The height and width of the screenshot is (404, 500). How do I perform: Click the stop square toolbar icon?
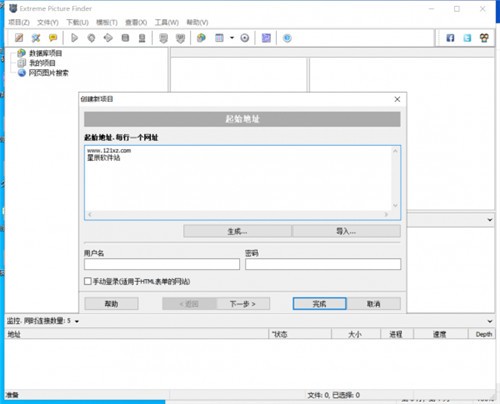click(x=125, y=38)
